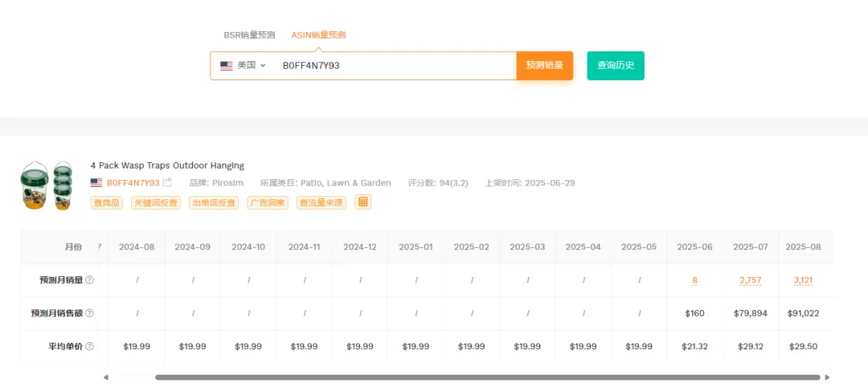Open the calculator icon beside tags
The height and width of the screenshot is (391, 868).
(x=363, y=202)
